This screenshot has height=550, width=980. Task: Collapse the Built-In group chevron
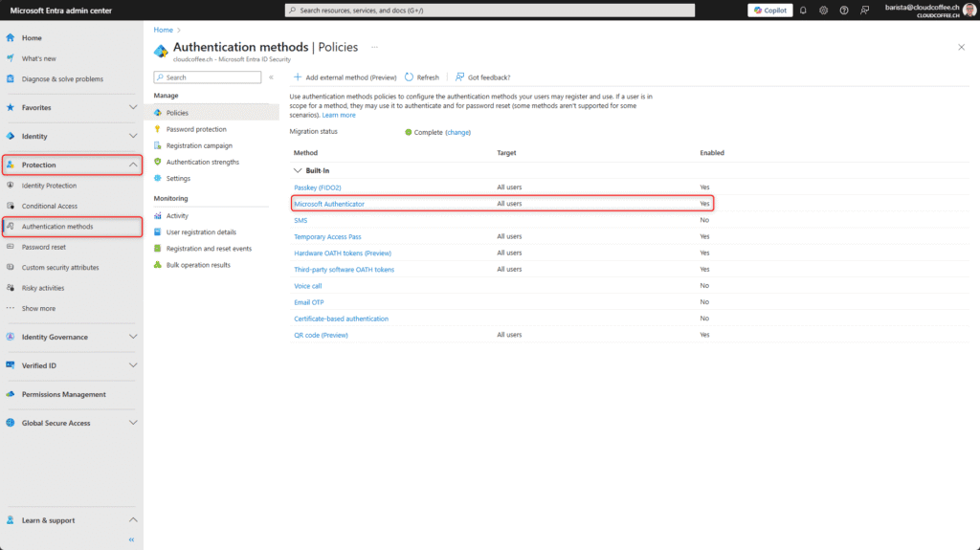click(298, 170)
